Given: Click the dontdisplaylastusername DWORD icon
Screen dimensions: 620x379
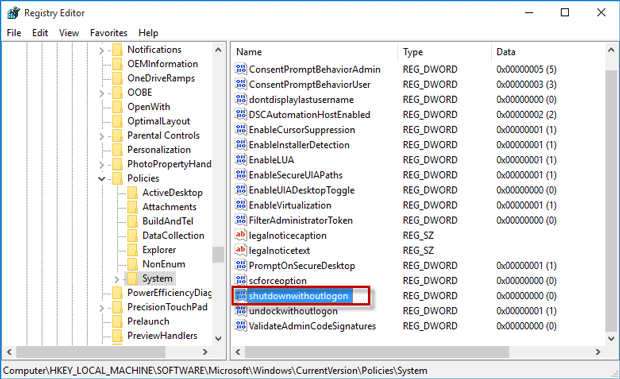Looking at the screenshot, I should pos(240,99).
